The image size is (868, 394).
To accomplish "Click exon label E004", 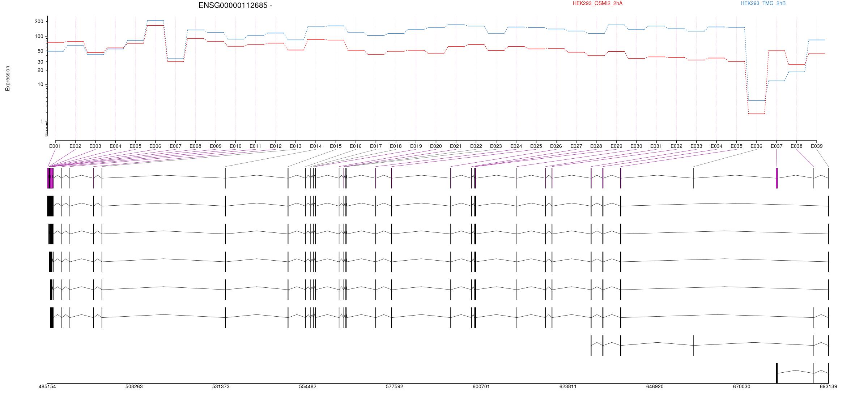I will 115,146.
